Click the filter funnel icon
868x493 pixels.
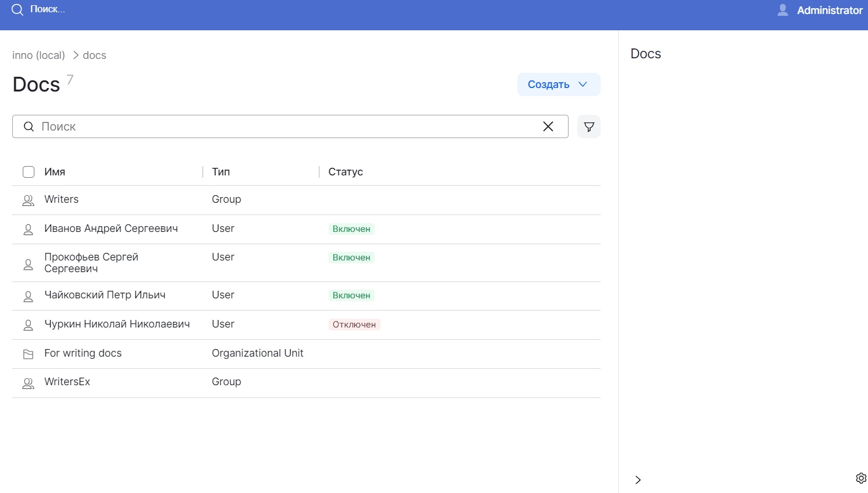(x=589, y=126)
